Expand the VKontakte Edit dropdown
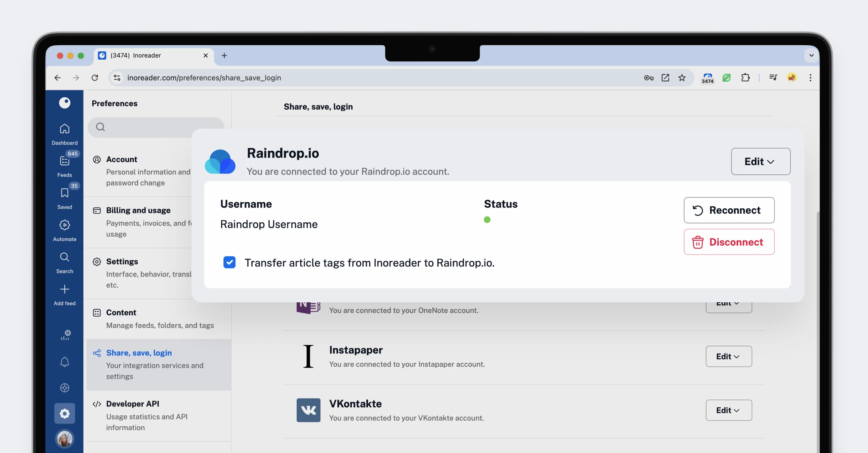 click(729, 410)
